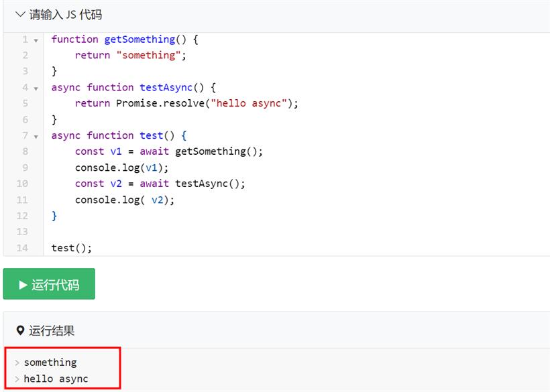Click the 运行结果 section heading
Image resolution: width=550 pixels, height=392 pixels.
pyautogui.click(x=52, y=330)
